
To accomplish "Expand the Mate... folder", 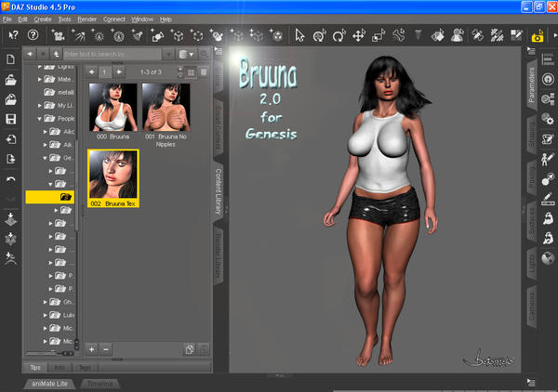I will 39,79.
